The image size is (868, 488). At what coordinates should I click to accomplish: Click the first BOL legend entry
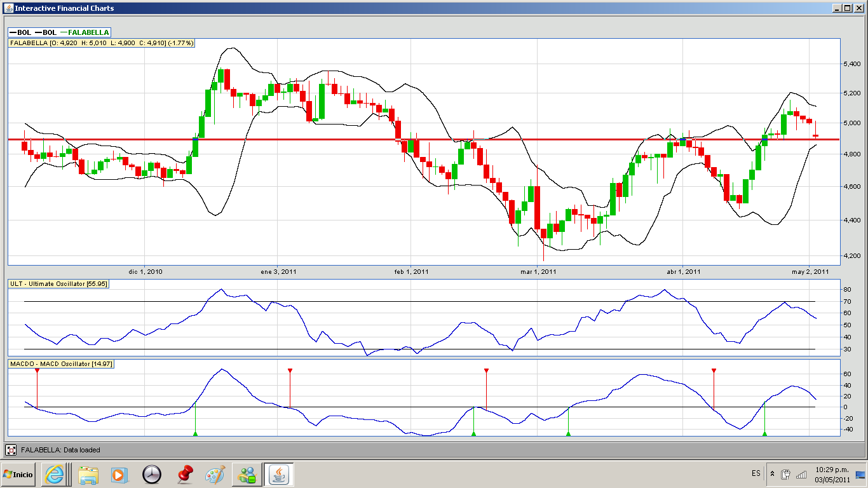(20, 32)
